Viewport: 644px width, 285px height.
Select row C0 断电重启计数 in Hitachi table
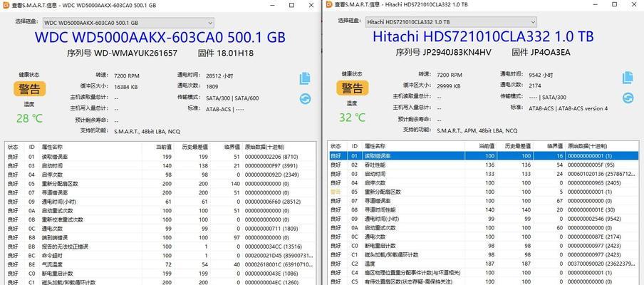[x=484, y=246]
